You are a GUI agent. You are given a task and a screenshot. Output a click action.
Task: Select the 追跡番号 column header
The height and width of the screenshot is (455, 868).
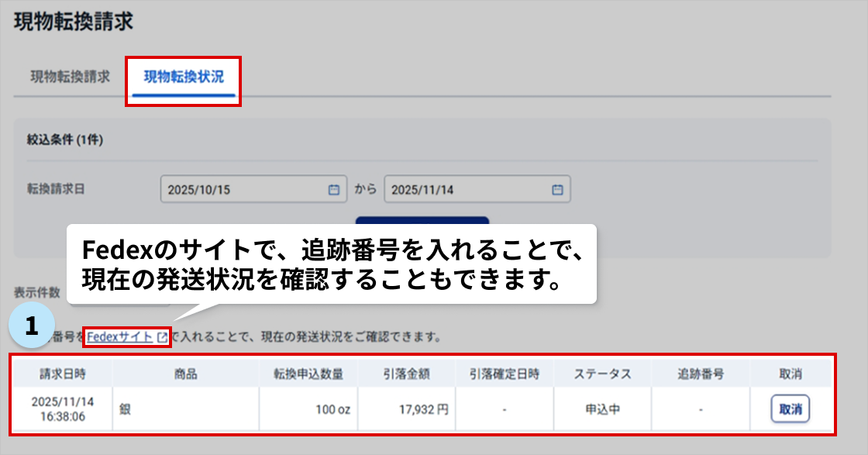coord(700,374)
